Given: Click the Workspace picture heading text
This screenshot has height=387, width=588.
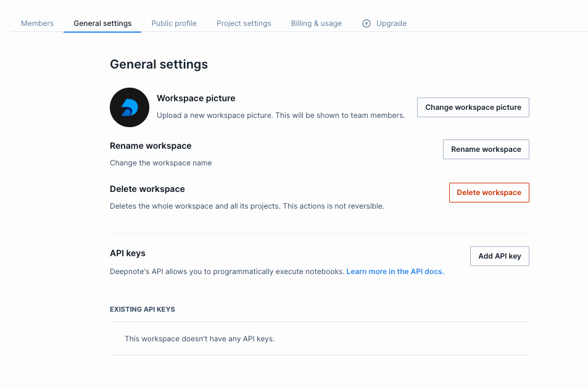Looking at the screenshot, I should coord(196,98).
